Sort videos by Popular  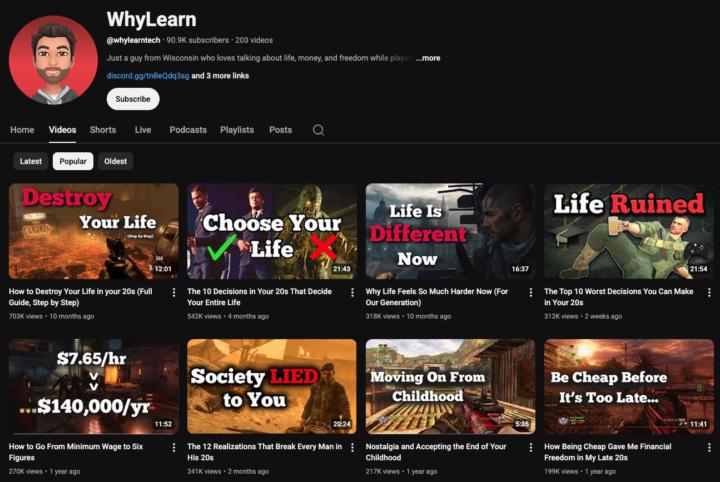pyautogui.click(x=73, y=161)
